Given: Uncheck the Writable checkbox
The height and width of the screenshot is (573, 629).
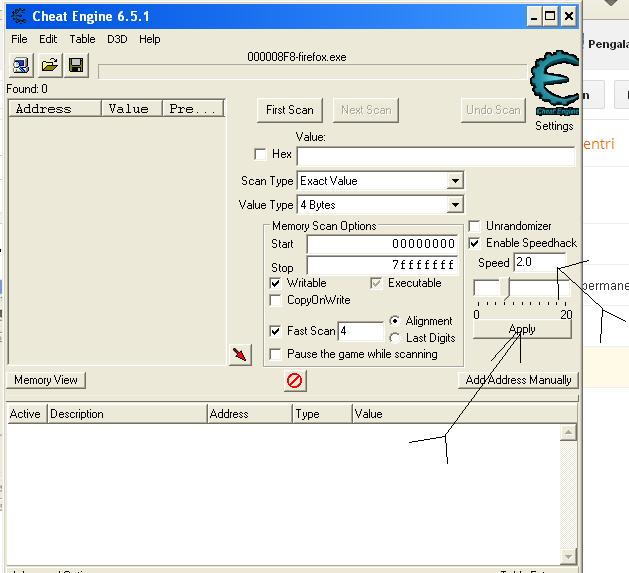Looking at the screenshot, I should pos(275,283).
